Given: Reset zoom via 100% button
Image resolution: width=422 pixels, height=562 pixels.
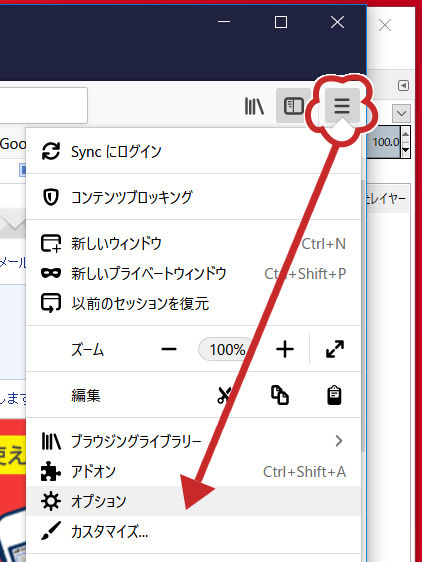Looking at the screenshot, I should 227,349.
